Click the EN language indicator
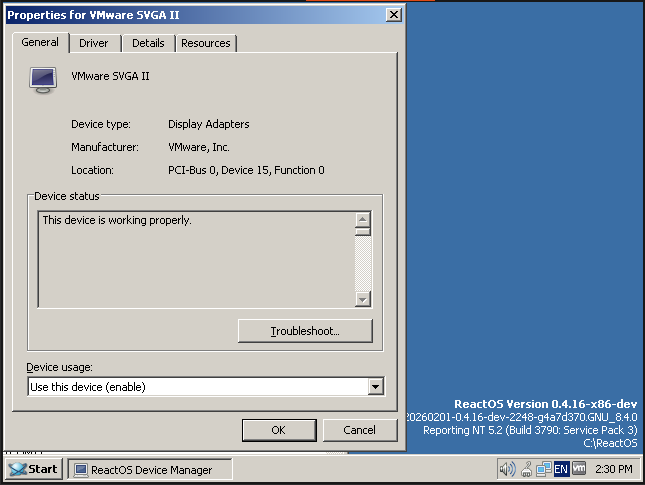 [x=561, y=469]
